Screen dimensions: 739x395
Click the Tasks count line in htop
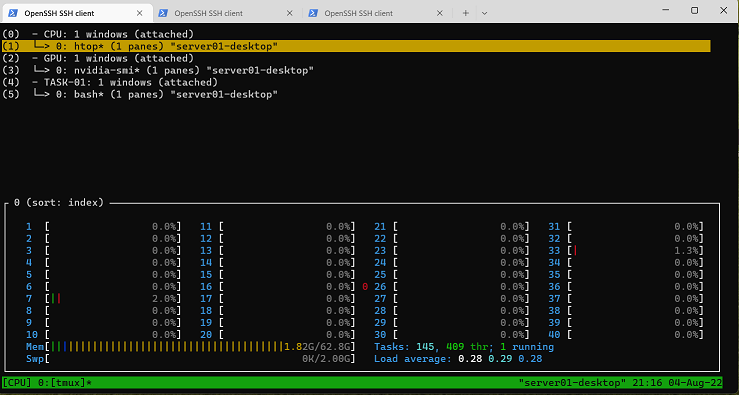click(x=464, y=347)
